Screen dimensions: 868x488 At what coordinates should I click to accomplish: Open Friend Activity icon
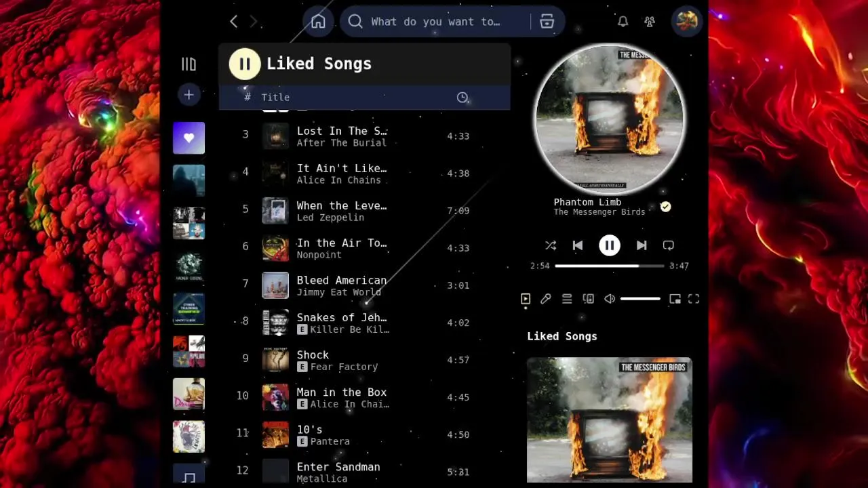(650, 22)
